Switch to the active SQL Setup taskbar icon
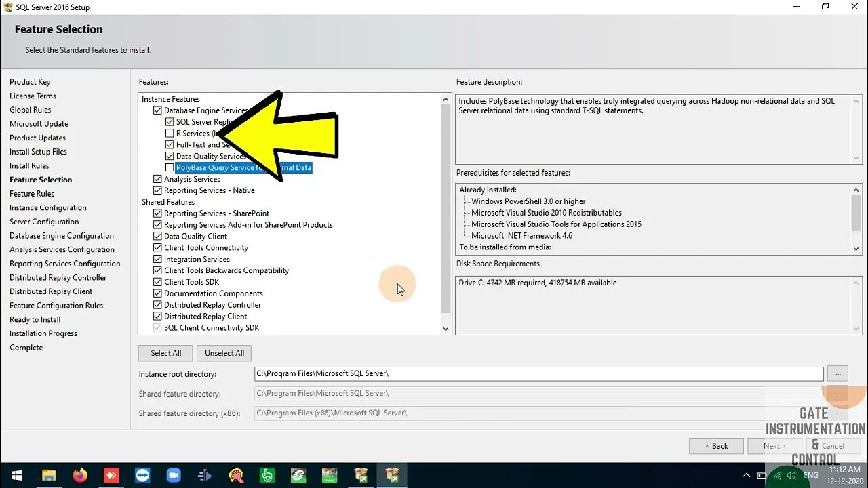 (x=392, y=475)
